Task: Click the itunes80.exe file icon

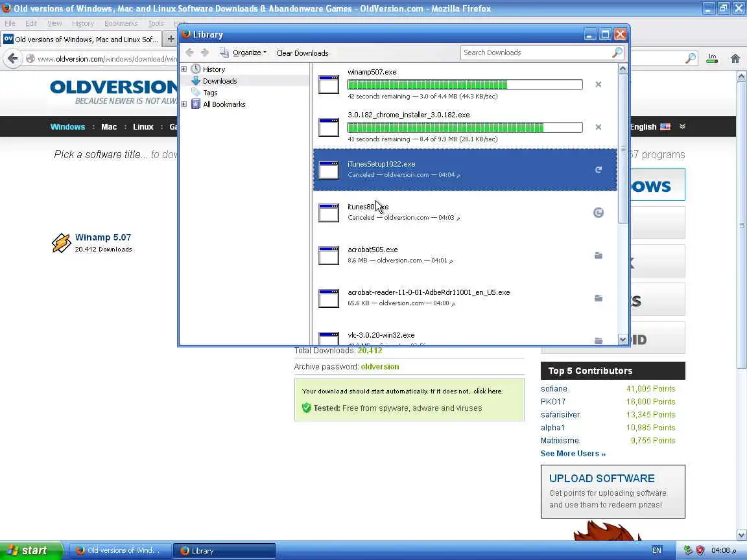Action: click(329, 213)
